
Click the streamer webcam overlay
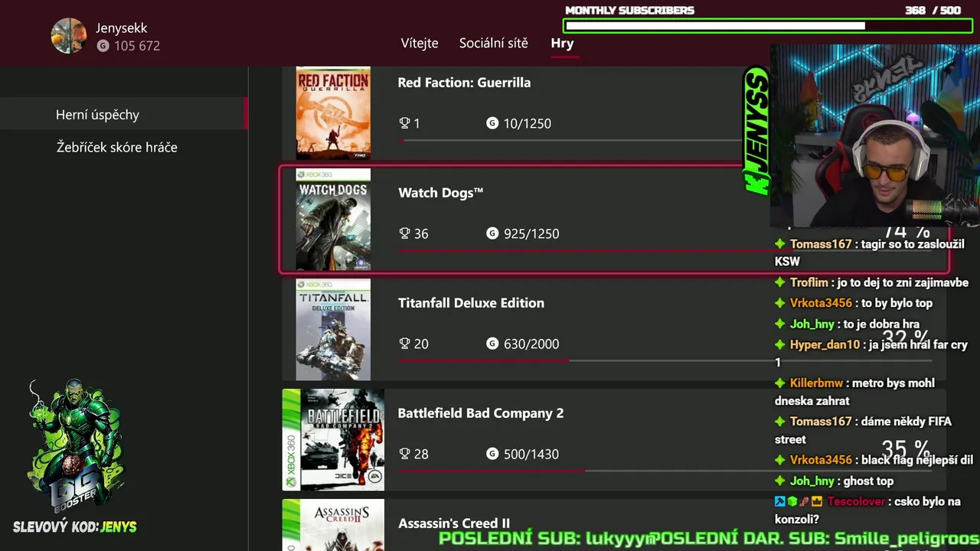pos(874,135)
